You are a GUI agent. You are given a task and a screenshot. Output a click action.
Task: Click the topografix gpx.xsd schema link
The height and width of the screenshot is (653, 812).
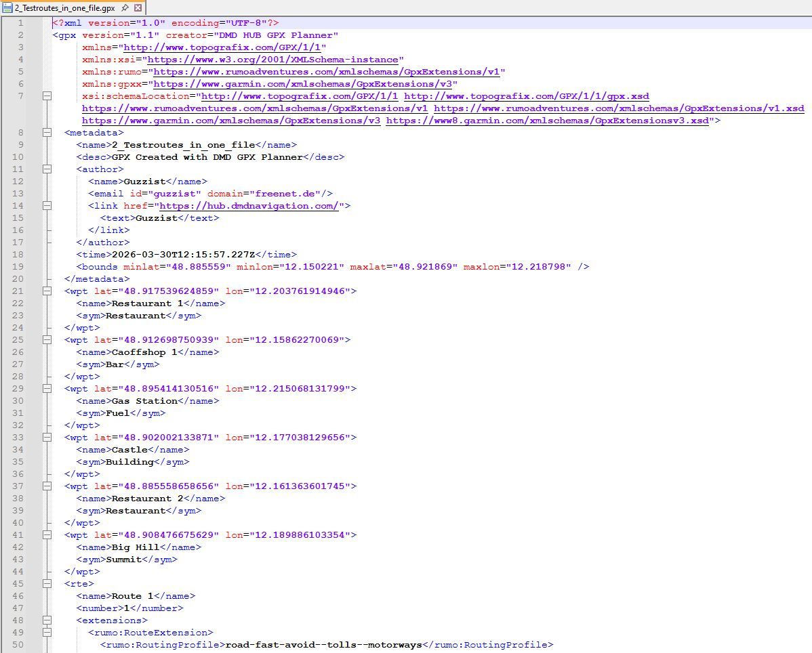coord(526,96)
